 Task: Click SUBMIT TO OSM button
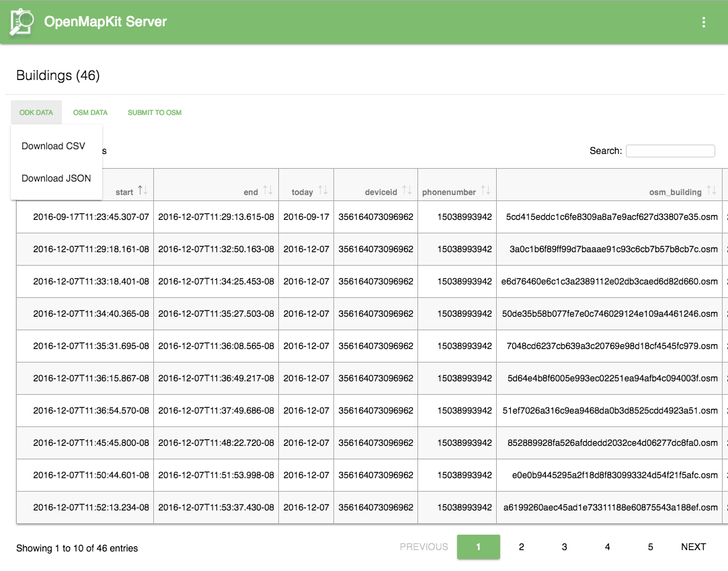[x=155, y=112]
